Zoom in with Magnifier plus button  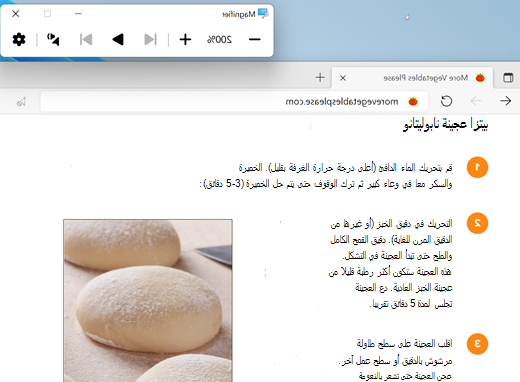click(185, 39)
